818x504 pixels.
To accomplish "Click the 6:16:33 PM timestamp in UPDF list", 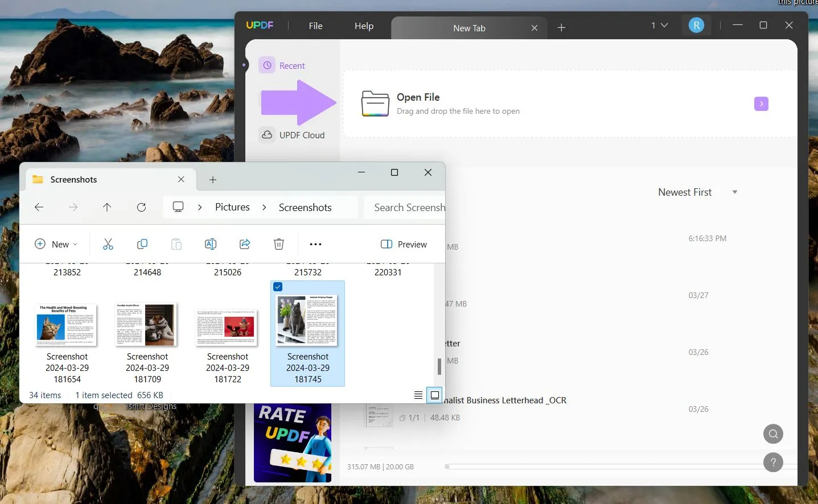I will pyautogui.click(x=708, y=238).
